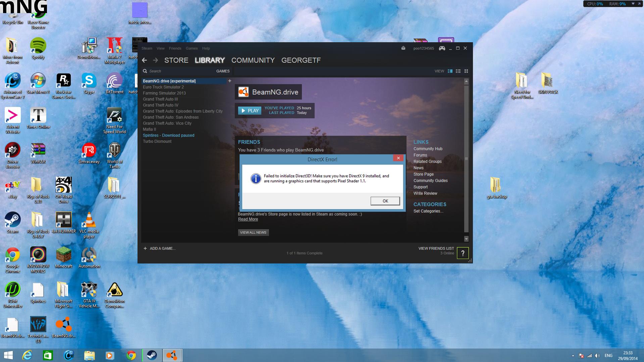644x362 pixels.
Task: Select the World of Tanks desktop icon
Action: [x=114, y=155]
